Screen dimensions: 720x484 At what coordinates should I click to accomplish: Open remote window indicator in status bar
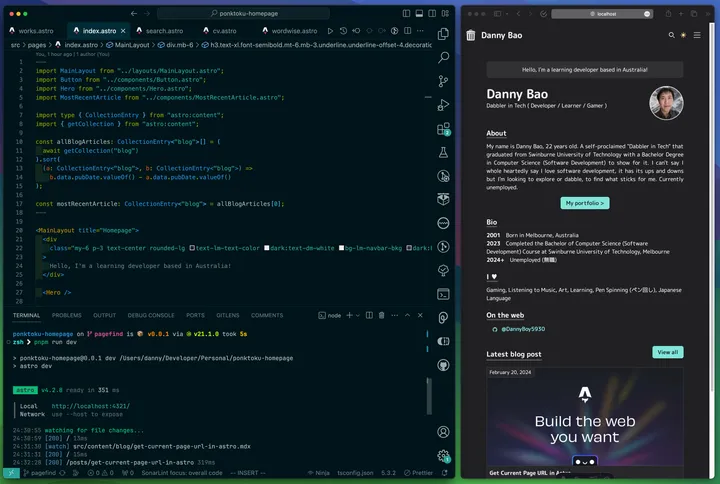pyautogui.click(x=11, y=473)
